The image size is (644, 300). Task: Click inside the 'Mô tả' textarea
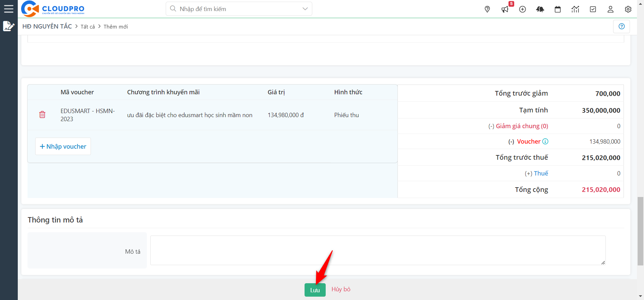tap(378, 250)
